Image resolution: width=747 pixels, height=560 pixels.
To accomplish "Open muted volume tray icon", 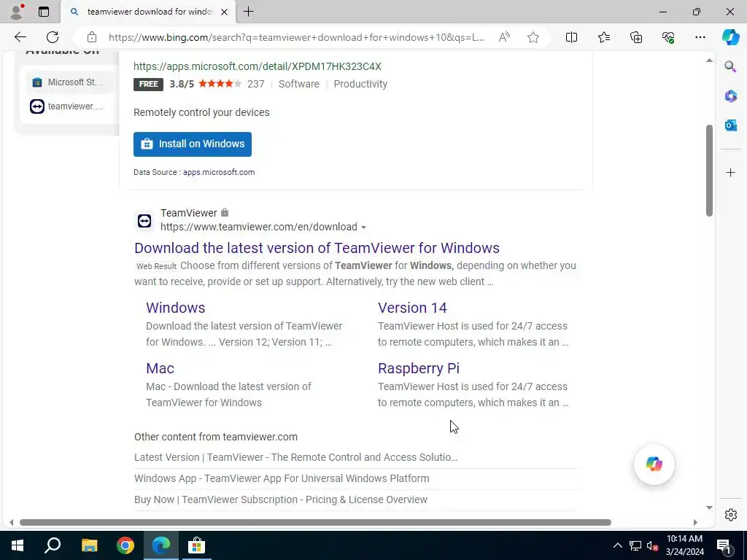I will (652, 545).
